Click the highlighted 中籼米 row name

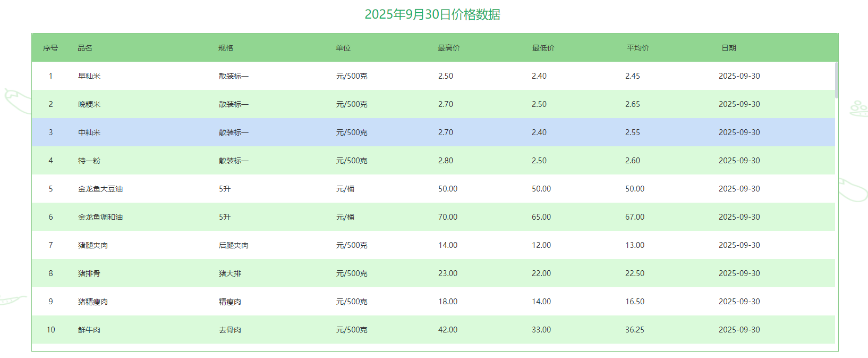point(89,132)
